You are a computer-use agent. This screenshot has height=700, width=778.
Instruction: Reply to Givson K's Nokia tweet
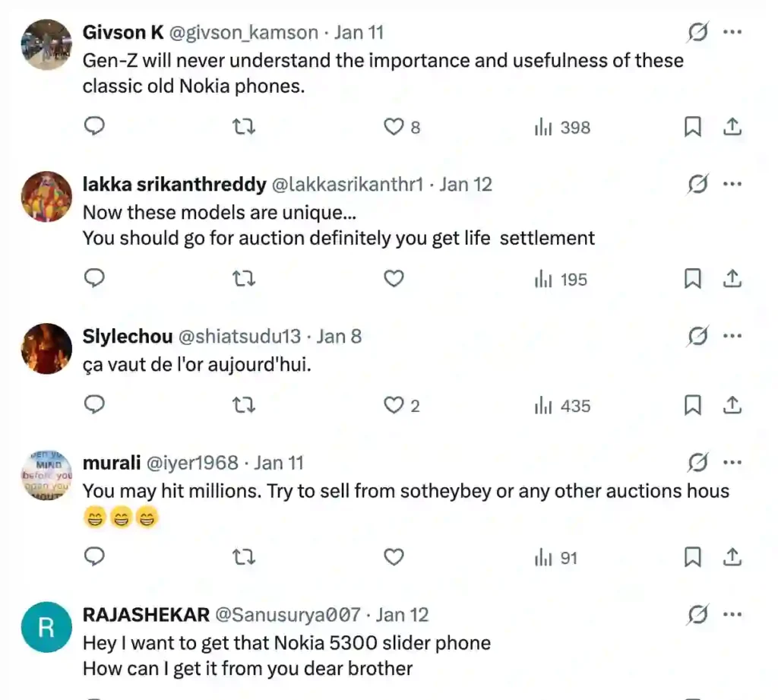click(93, 127)
